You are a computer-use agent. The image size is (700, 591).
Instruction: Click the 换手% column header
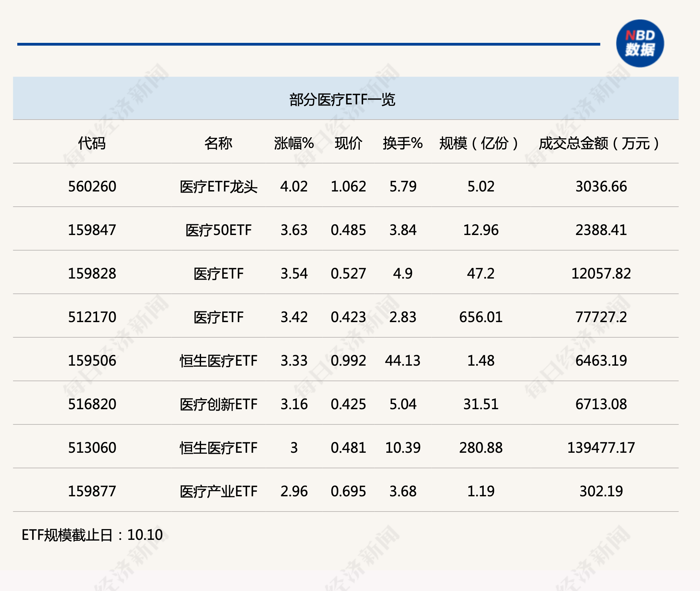click(x=403, y=143)
